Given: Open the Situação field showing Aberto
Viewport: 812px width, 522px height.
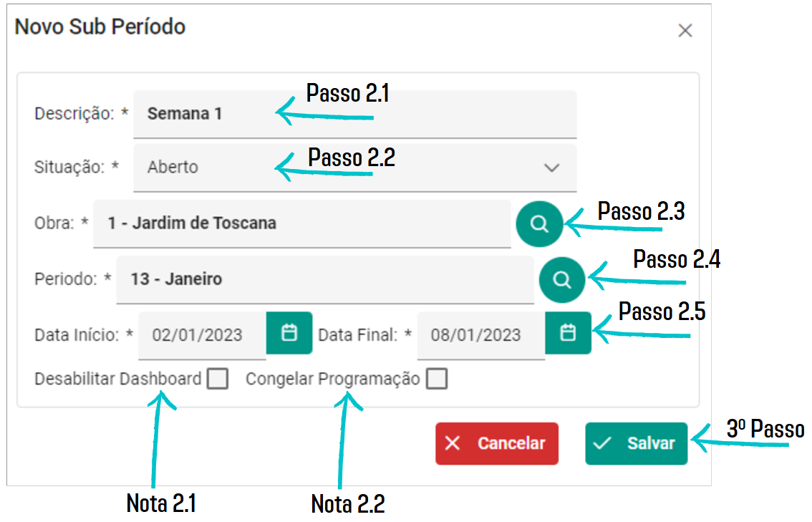Looking at the screenshot, I should (354, 168).
